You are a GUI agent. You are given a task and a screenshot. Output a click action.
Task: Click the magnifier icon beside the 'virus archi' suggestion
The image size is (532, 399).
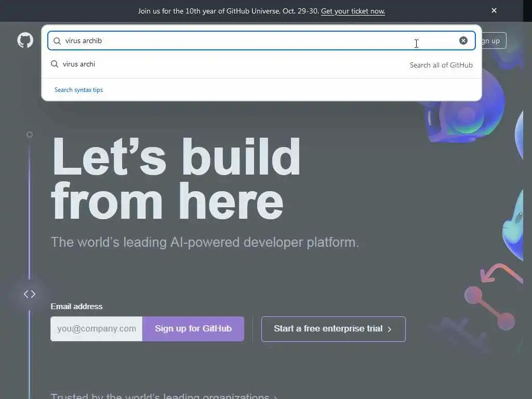(54, 64)
